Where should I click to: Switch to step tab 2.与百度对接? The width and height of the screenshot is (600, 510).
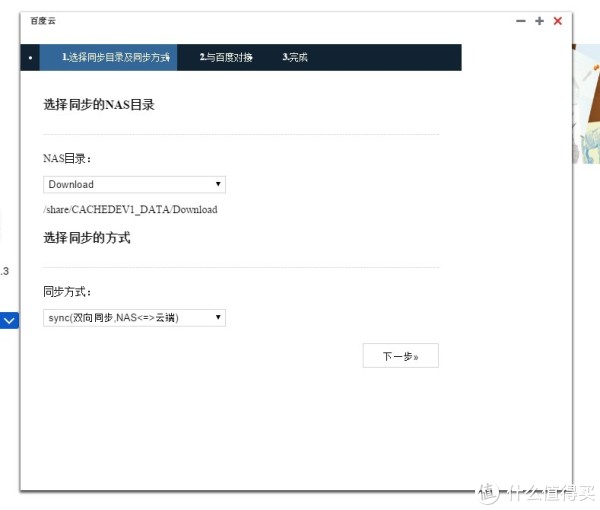[x=226, y=57]
